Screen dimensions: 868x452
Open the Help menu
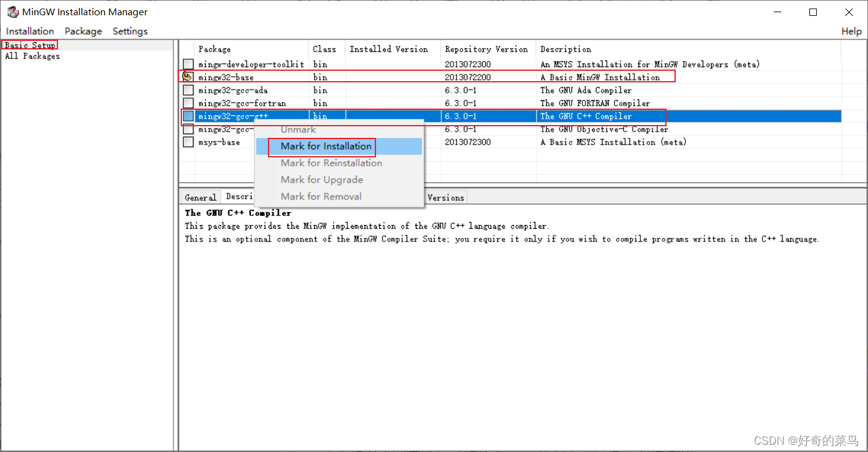tap(851, 31)
